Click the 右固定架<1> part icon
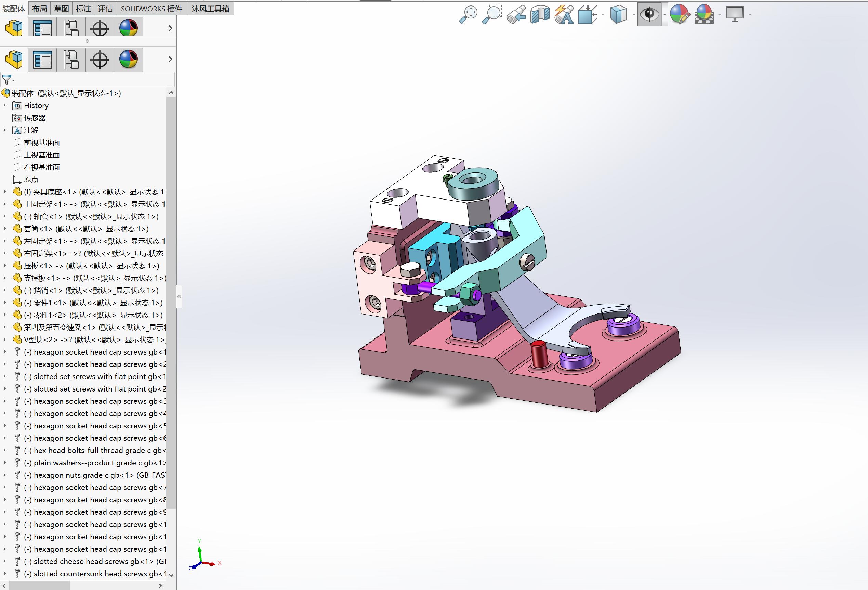 [17, 254]
